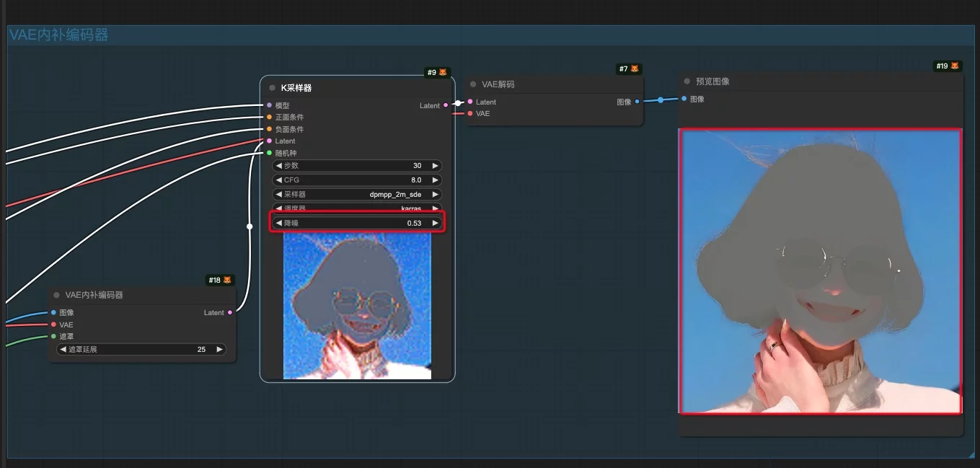Increase 步数 with the right arrow
Screen dimensions: 980x468
(x=435, y=166)
